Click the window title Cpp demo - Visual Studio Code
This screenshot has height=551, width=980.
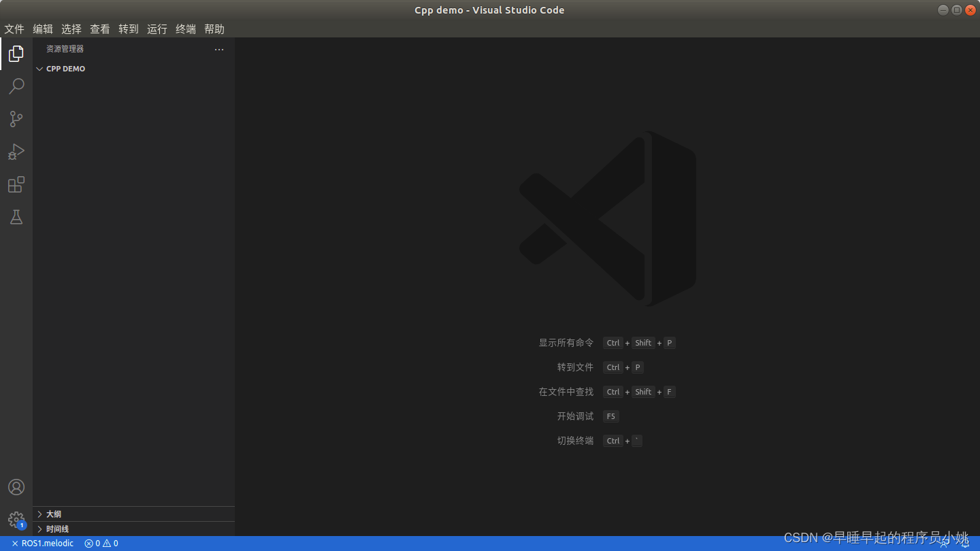click(x=489, y=10)
